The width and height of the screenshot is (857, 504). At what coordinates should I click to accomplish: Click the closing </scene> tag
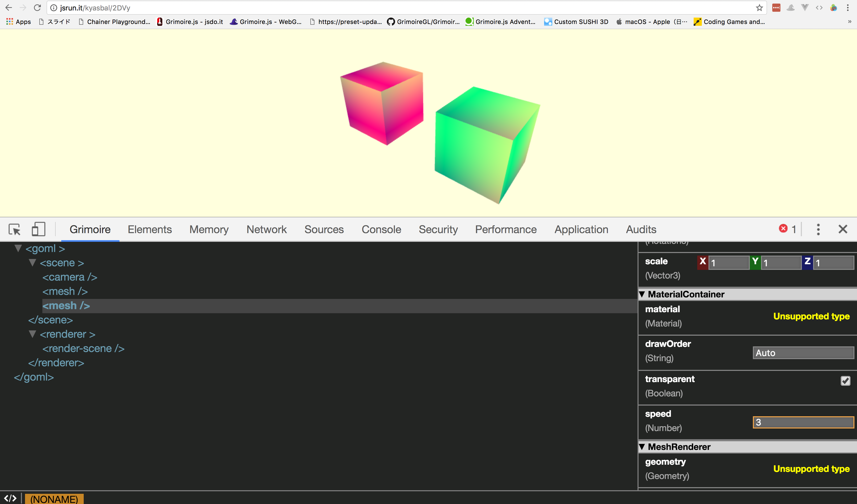click(50, 320)
